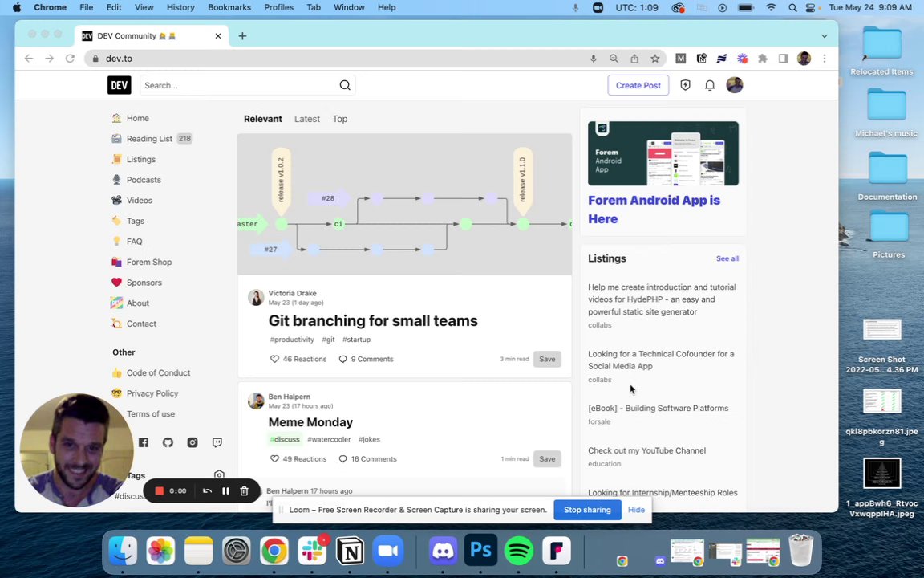Open the Instagram icon in sidebar

[192, 442]
